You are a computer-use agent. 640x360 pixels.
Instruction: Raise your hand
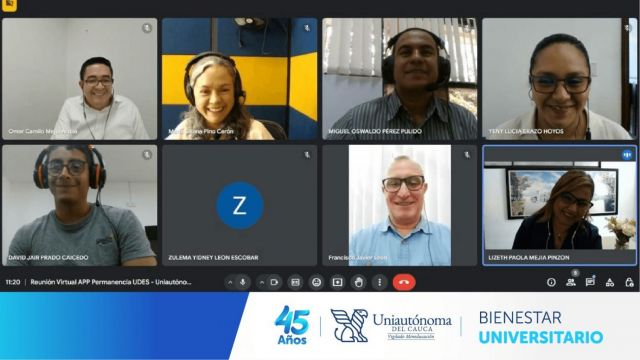coord(359,282)
